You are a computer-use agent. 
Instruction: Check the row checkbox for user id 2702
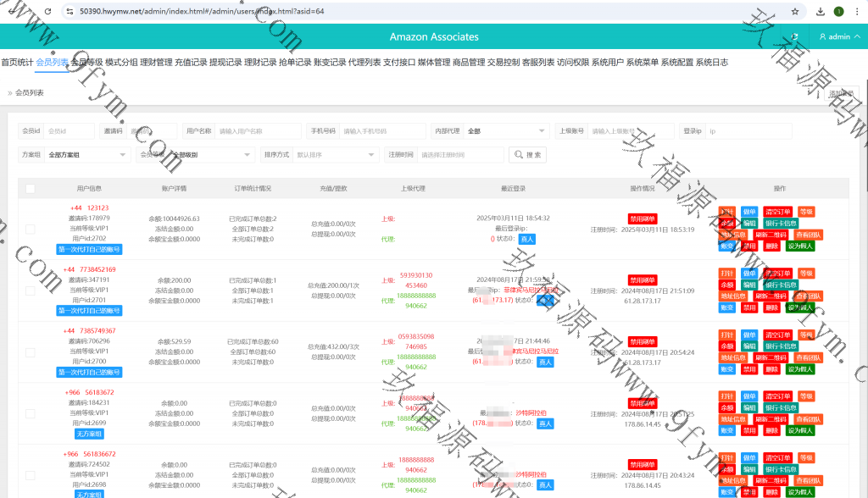31,229
